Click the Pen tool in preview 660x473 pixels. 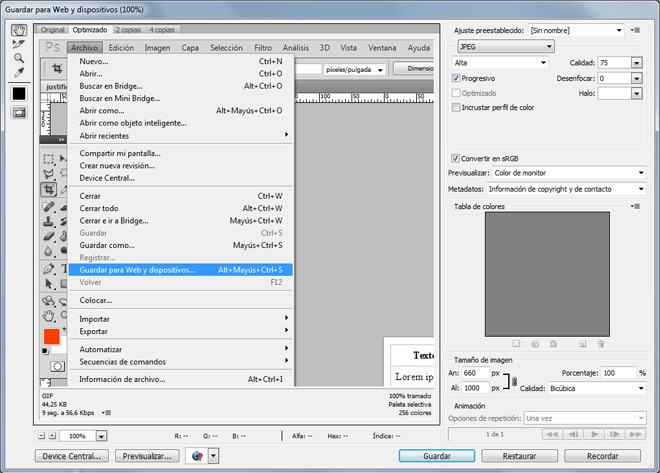coord(49,268)
